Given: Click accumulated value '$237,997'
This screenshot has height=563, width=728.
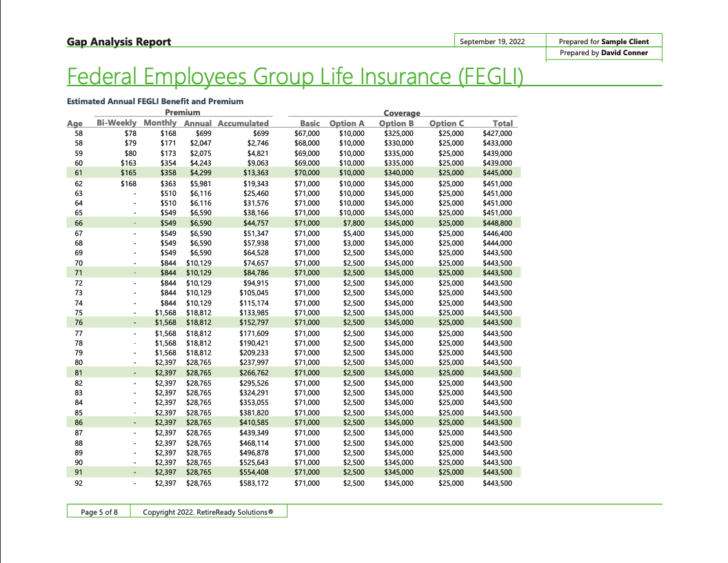Looking at the screenshot, I should click(254, 362).
